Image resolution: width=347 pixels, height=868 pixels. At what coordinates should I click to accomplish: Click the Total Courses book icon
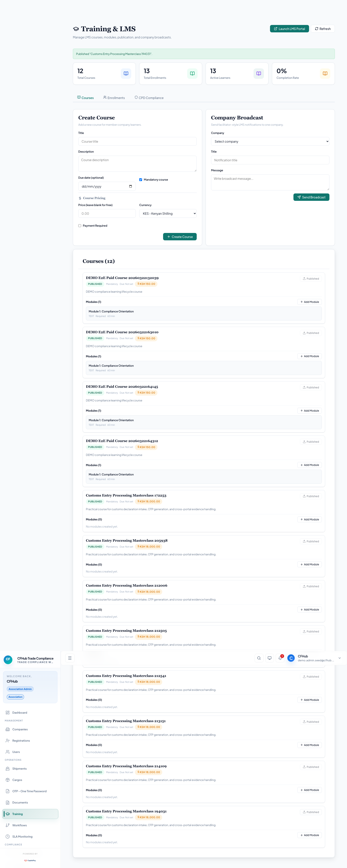(126, 73)
